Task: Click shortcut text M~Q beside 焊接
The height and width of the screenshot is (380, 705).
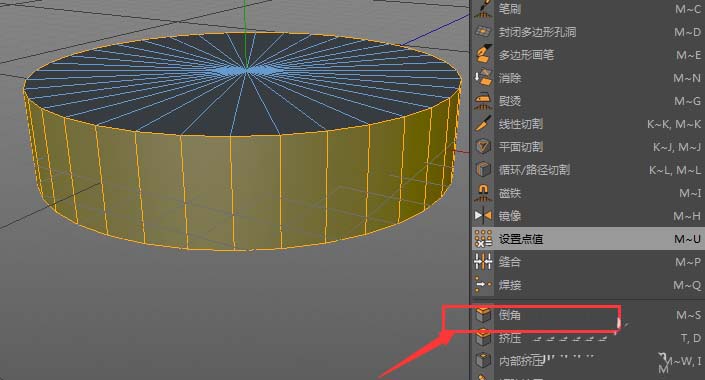Action: [x=687, y=285]
